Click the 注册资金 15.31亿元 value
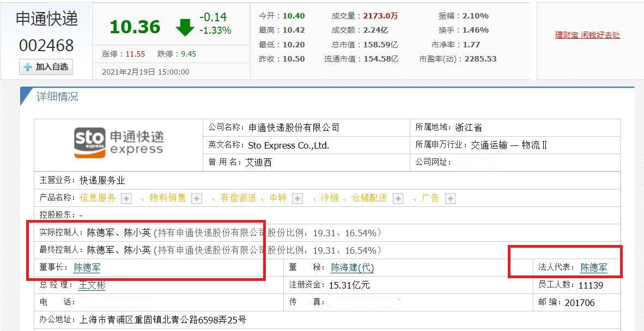The image size is (644, 331). coord(350,285)
